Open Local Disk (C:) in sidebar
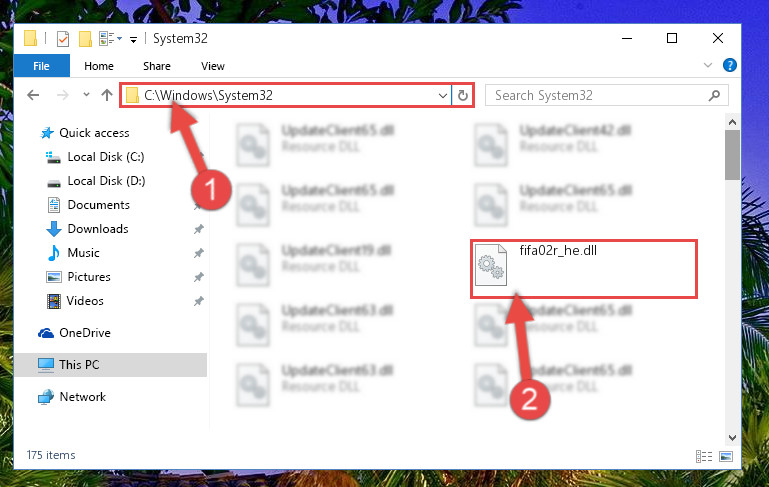Image resolution: width=769 pixels, height=487 pixels. (105, 157)
